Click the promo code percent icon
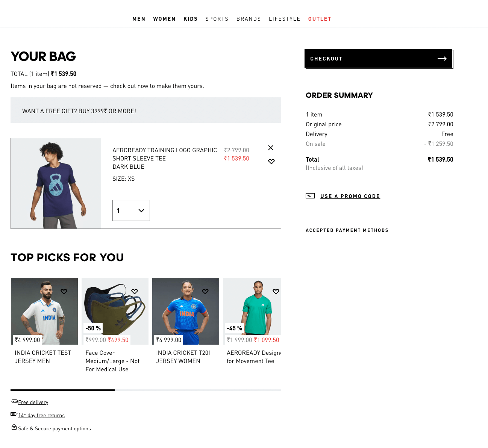488x448 pixels. [x=310, y=196]
